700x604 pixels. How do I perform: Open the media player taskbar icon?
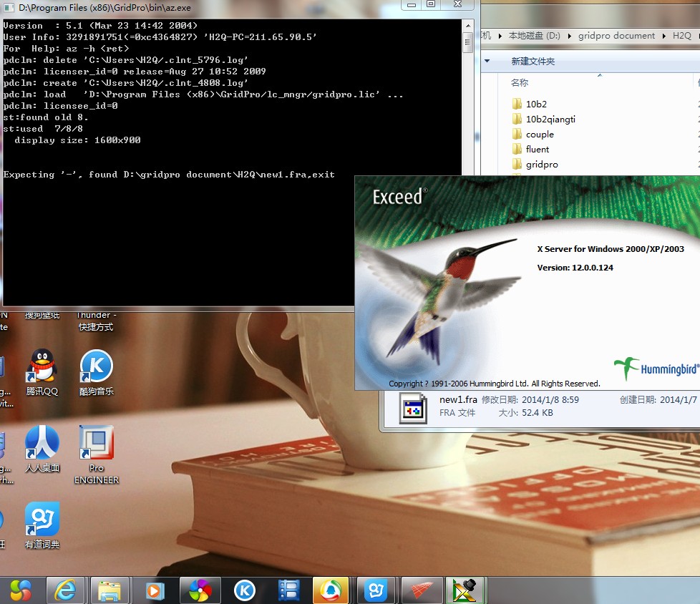pos(154,590)
